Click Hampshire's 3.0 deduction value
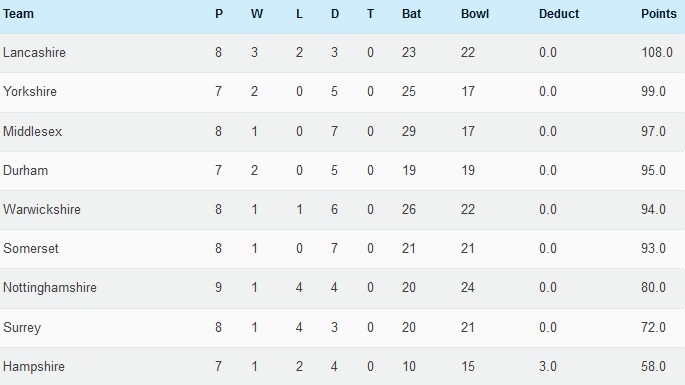Screen dimensions: 685x385 pos(548,367)
